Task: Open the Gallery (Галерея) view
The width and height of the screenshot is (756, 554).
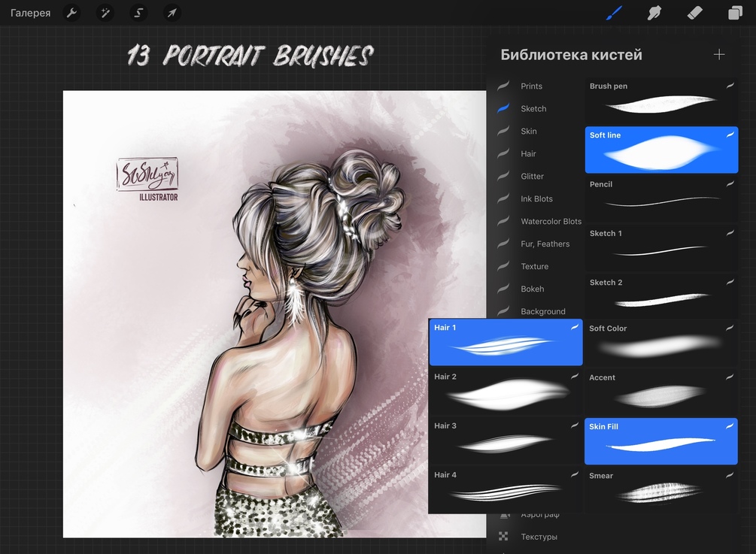Action: pyautogui.click(x=30, y=13)
